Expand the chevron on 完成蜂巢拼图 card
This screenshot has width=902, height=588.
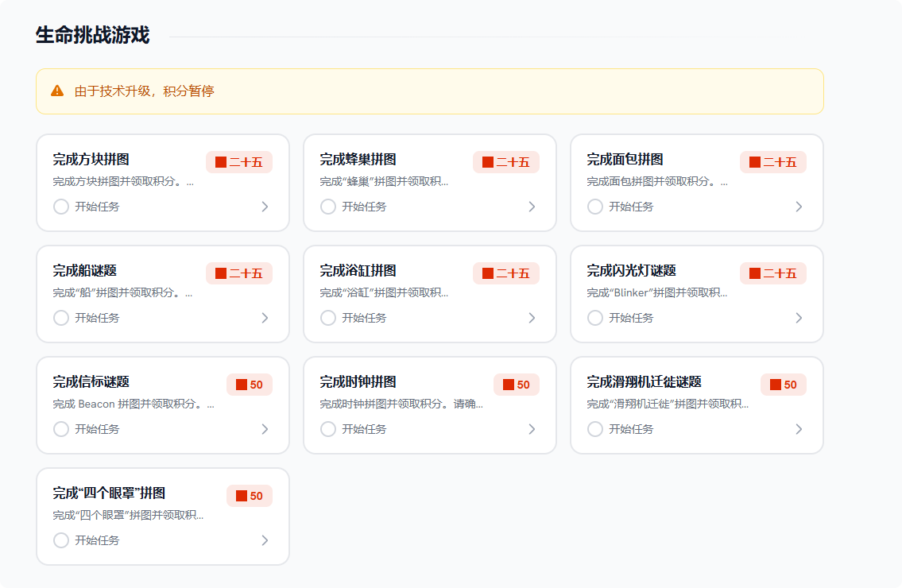(532, 207)
